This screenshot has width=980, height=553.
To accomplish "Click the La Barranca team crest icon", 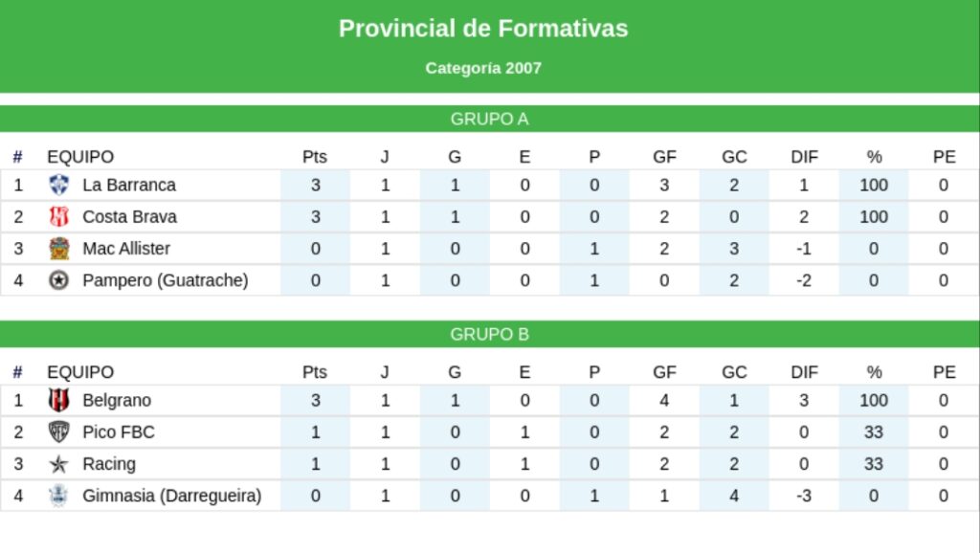I will pyautogui.click(x=58, y=185).
